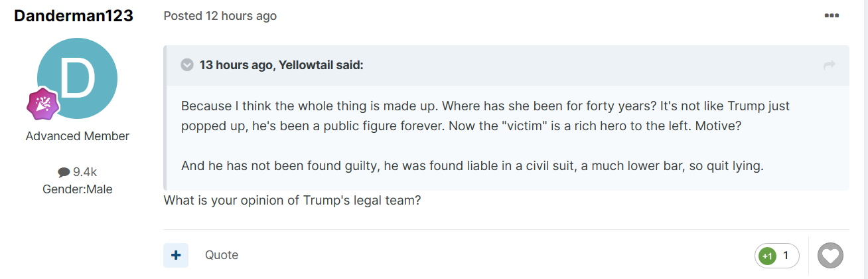
Task: Click the green +1 reaction badge
Action: click(767, 256)
